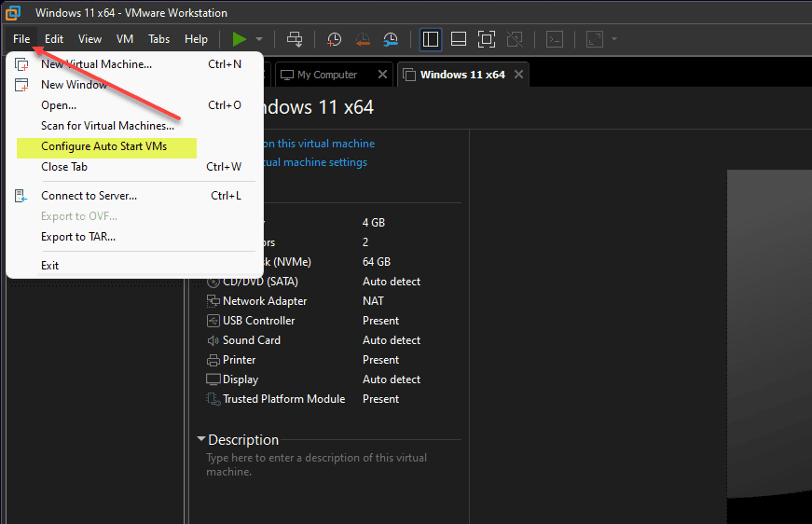This screenshot has width=812, height=524.
Task: Click the description text input field
Action: [x=332, y=464]
